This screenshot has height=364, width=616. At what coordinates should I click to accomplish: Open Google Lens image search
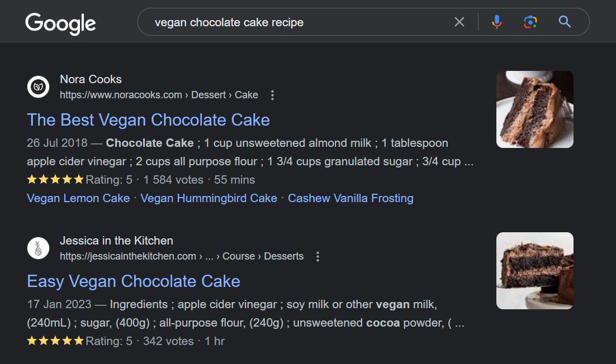pyautogui.click(x=530, y=22)
